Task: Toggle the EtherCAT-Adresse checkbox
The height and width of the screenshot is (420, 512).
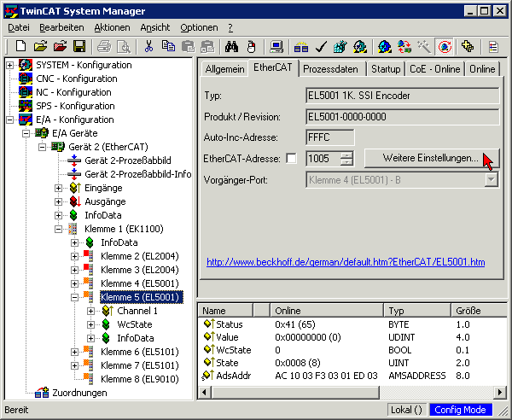Action: (292, 158)
